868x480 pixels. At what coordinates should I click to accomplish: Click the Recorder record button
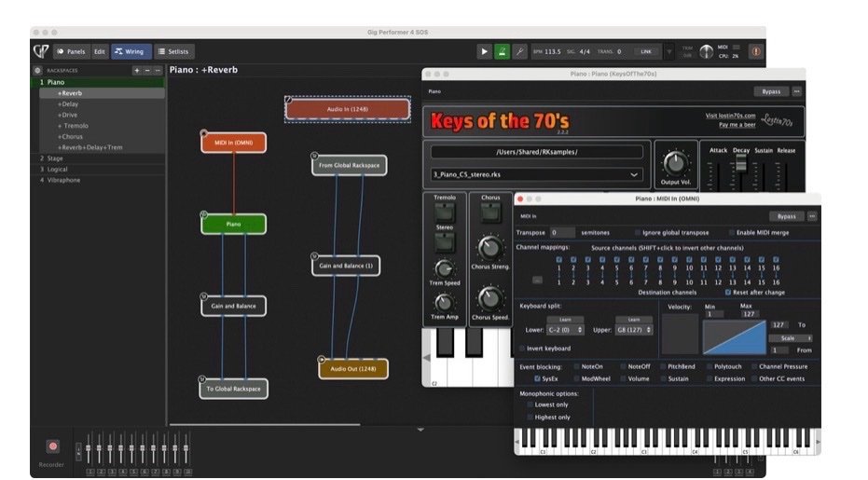pyautogui.click(x=52, y=446)
